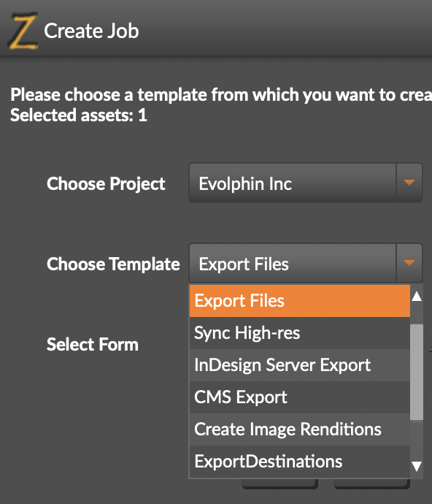Select the CMS Export template
Screen dimensions: 432x504
[300, 397]
